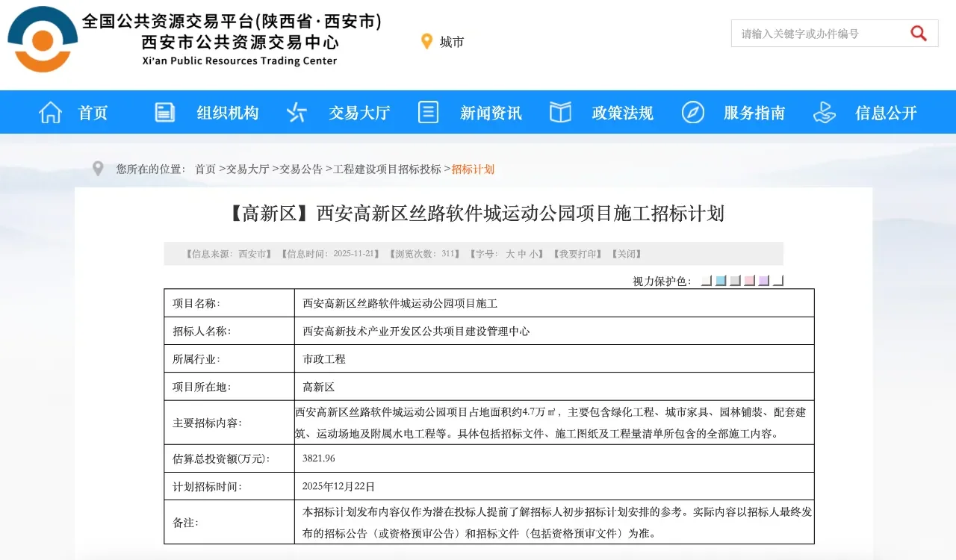
Task: Open 信息公开 using its share icon
Action: click(x=824, y=112)
